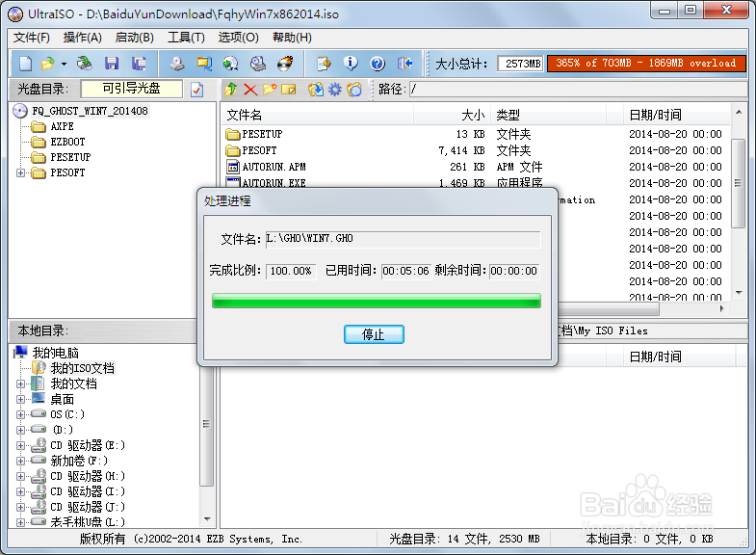The width and height of the screenshot is (756, 555).
Task: Click the red X delete icon
Action: tap(250, 90)
